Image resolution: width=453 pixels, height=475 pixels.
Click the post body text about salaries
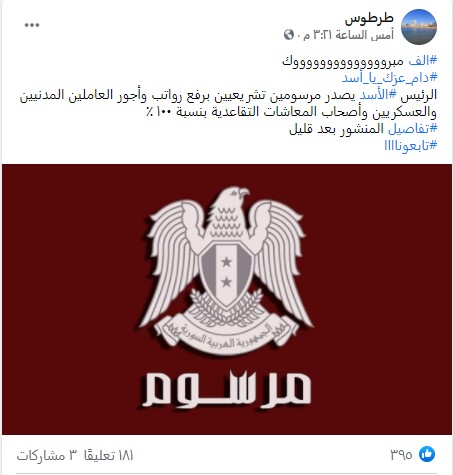[x=228, y=103]
